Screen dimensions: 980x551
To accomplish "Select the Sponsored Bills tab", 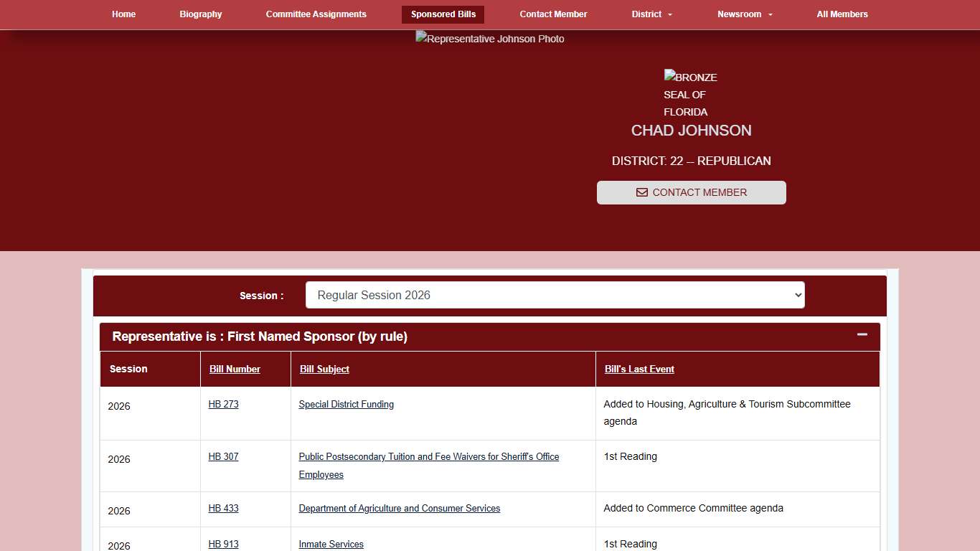I will point(443,14).
